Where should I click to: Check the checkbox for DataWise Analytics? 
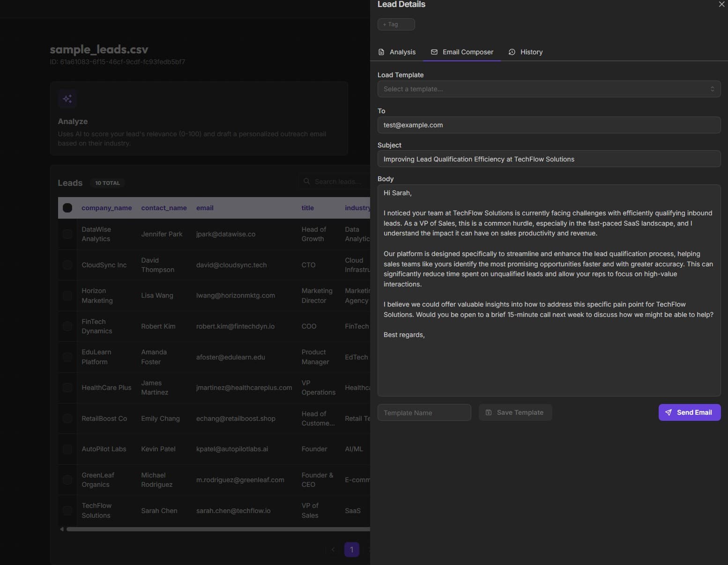pos(67,234)
